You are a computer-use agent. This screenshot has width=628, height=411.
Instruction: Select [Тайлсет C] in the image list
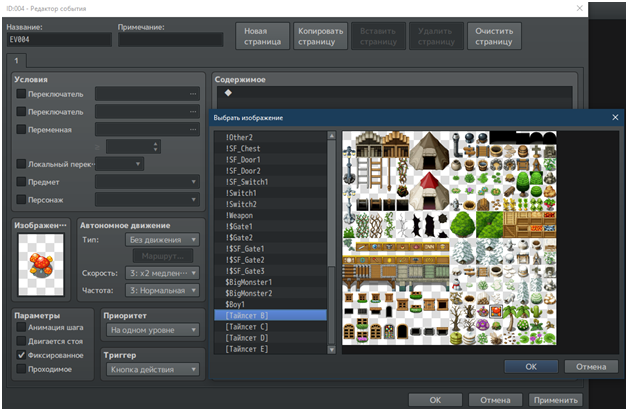pos(270,327)
